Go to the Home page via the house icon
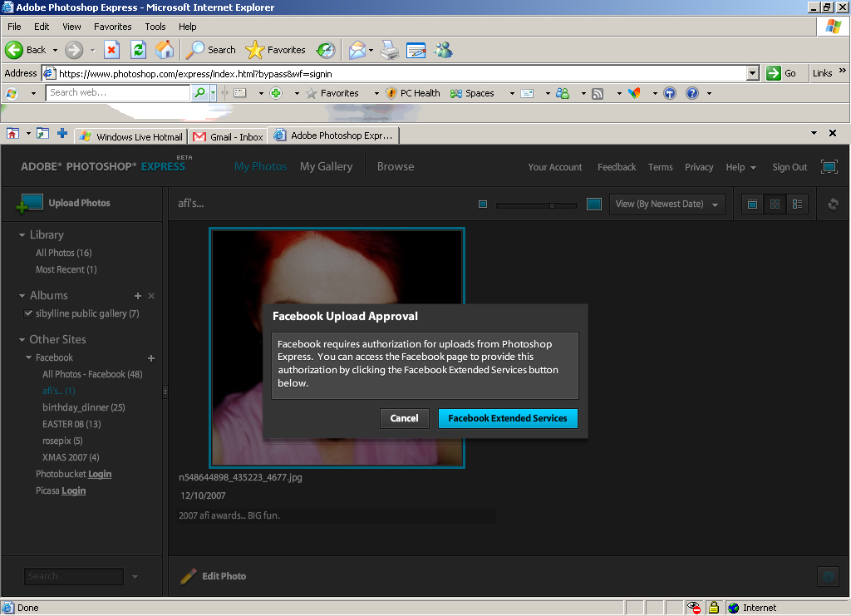851x616 pixels. click(x=165, y=50)
